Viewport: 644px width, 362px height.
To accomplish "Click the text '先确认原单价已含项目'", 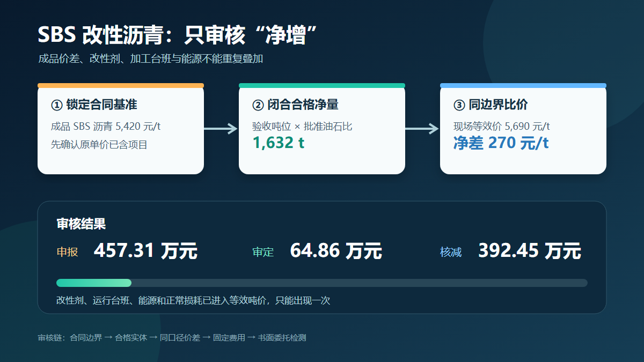I will [99, 145].
